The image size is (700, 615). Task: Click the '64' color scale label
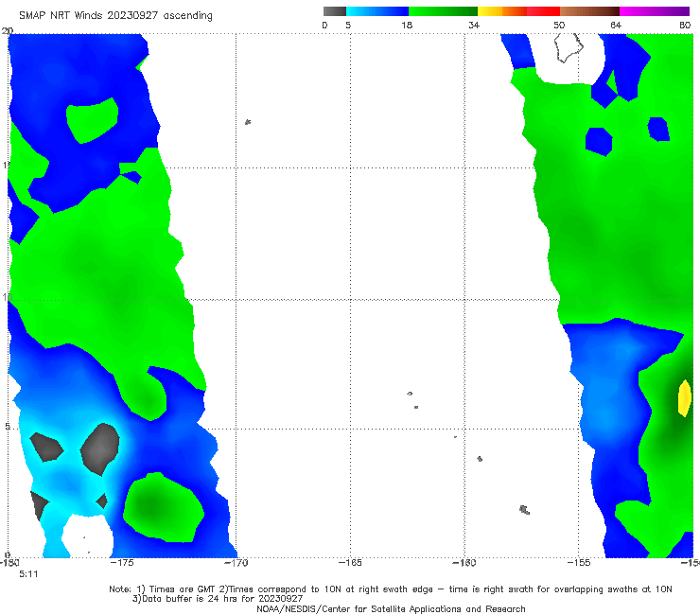point(616,25)
